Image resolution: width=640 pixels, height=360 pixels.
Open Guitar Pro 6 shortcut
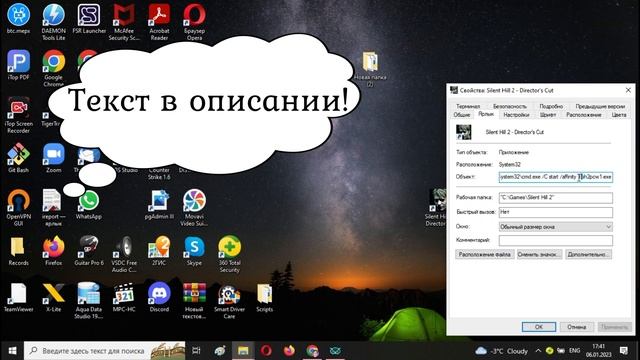(89, 251)
